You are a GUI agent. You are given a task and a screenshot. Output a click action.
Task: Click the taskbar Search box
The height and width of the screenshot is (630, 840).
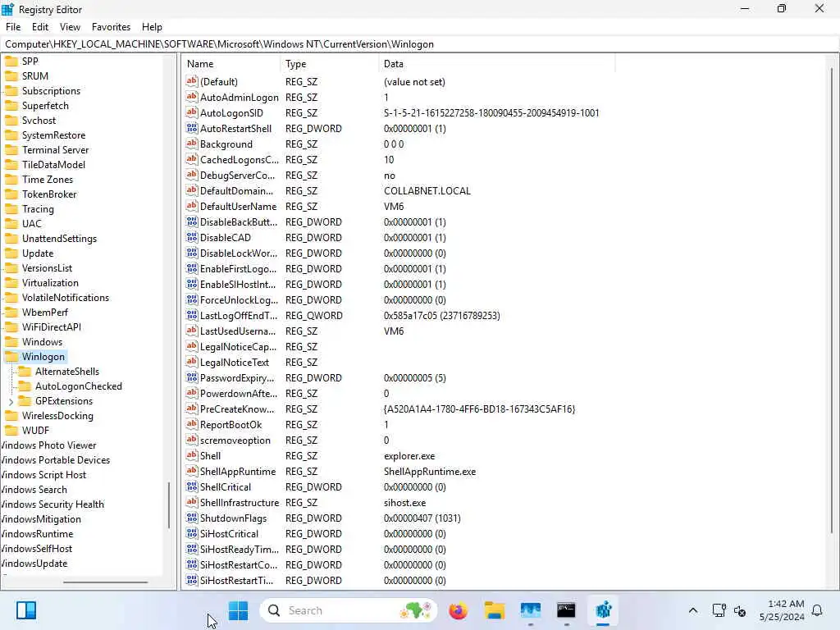348,610
